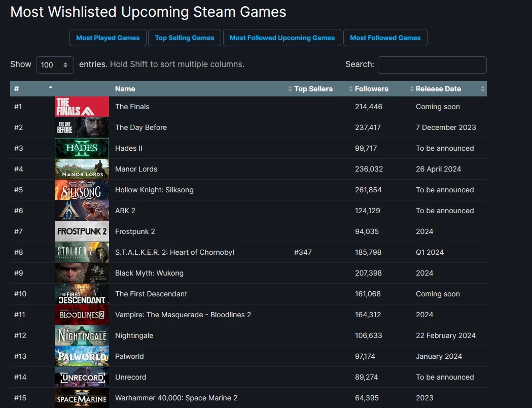532x408 pixels.
Task: Click the Palworld game banner
Action: tap(82, 356)
